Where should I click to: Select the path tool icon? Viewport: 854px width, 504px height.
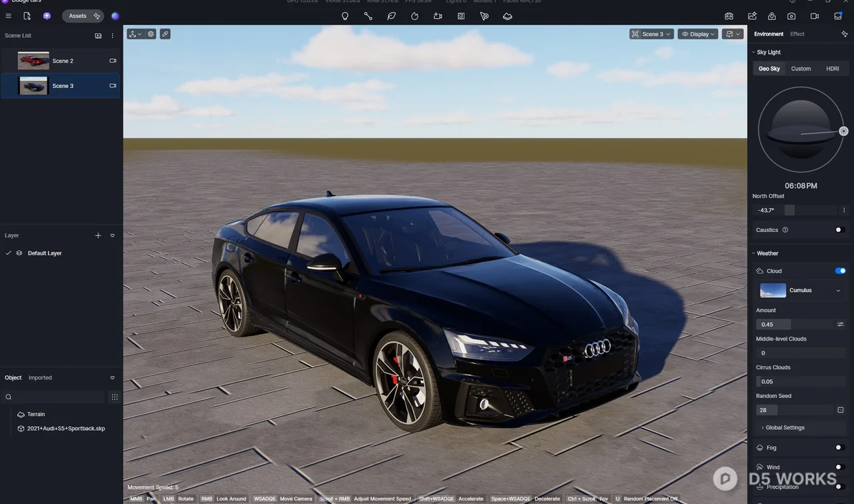[x=368, y=16]
